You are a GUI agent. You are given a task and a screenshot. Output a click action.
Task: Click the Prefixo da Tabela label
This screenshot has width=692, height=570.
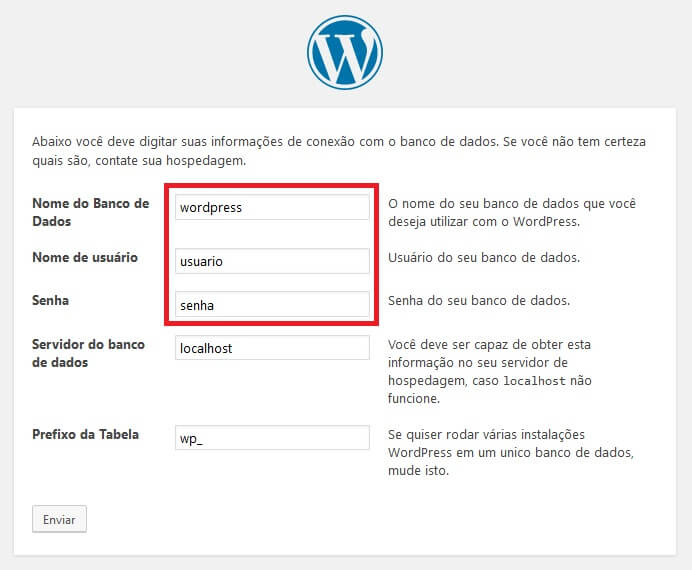(x=86, y=435)
